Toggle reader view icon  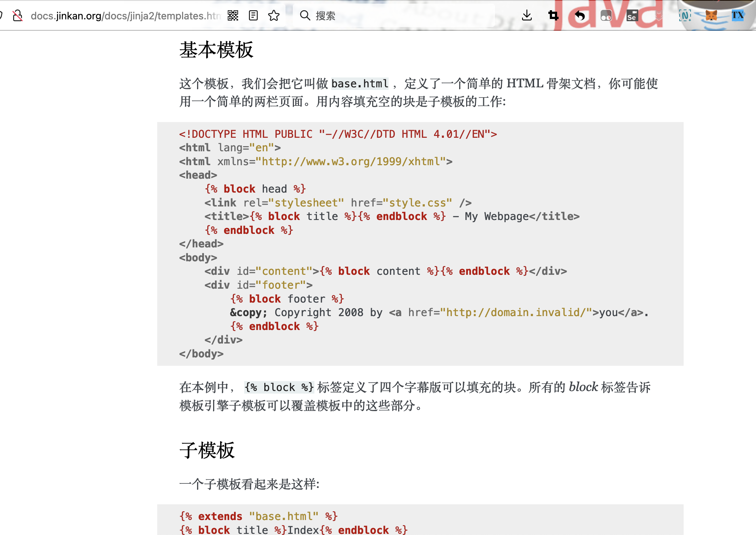point(253,15)
